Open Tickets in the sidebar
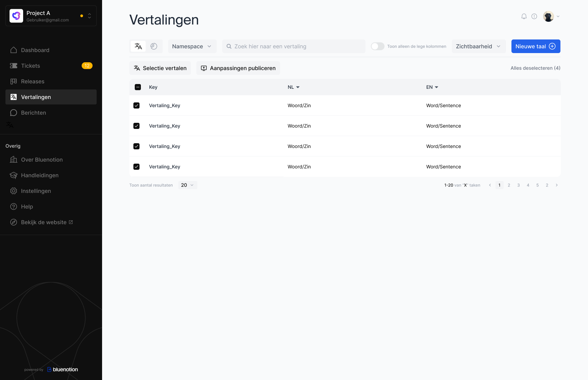Screen dimensions: 588x380 (x=31, y=66)
